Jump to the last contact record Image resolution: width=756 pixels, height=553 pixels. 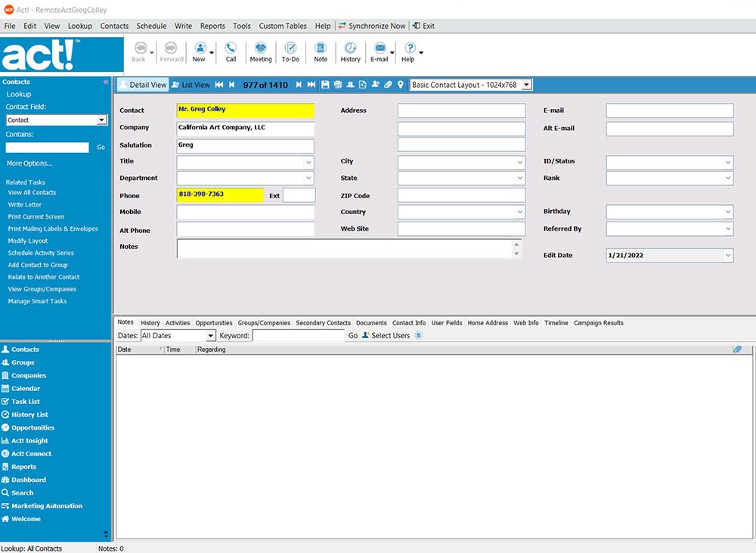tap(311, 85)
